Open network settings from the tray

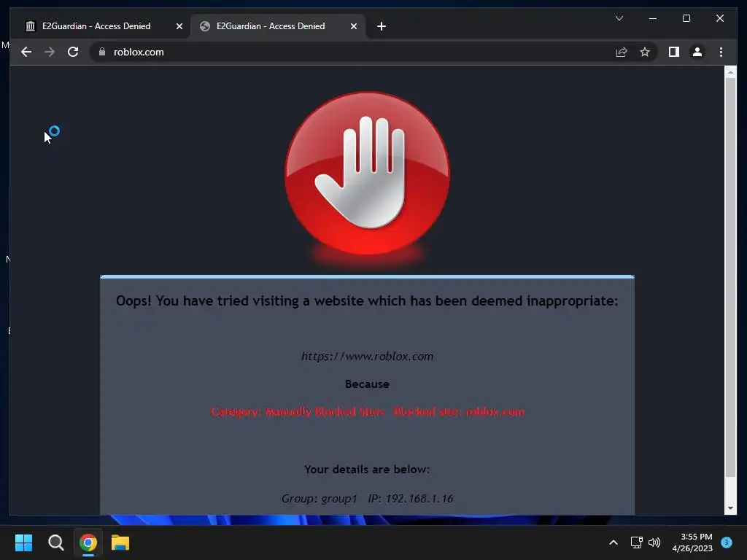[x=636, y=542]
